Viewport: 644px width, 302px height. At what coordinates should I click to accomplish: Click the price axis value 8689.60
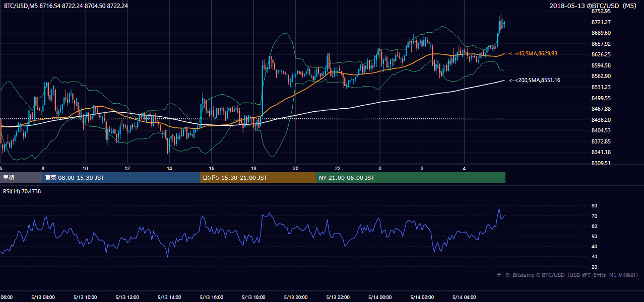tap(601, 33)
